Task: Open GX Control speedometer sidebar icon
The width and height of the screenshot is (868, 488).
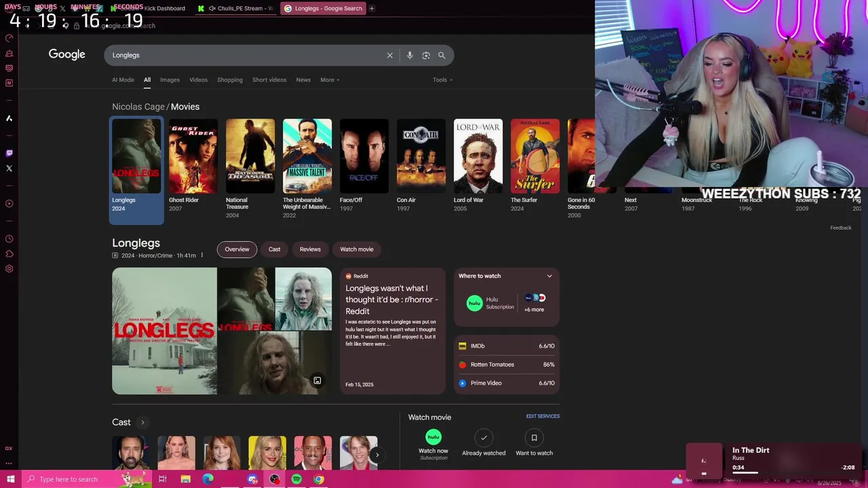Action: click(9, 38)
